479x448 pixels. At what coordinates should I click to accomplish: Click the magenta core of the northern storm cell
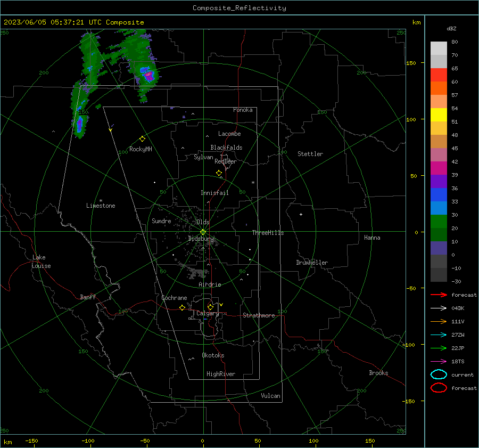pos(149,75)
